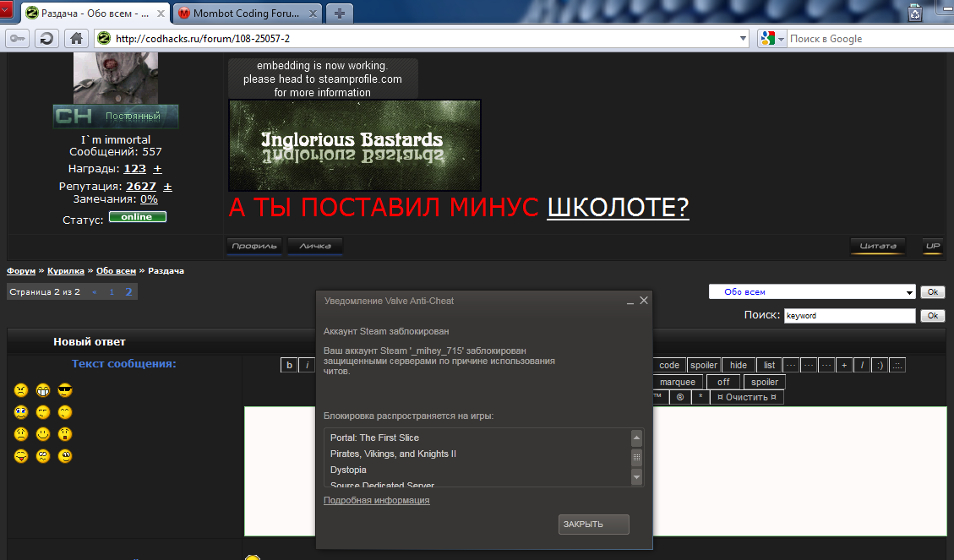Image resolution: width=954 pixels, height=560 pixels.
Task: Click the 'Обо всем' breadcrumb link
Action: tap(117, 271)
